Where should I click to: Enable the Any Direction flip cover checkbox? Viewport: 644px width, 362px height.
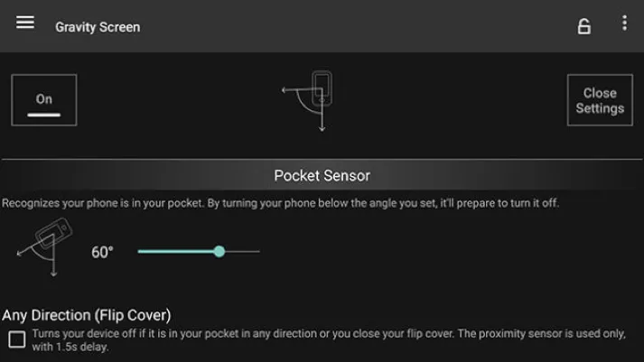point(17,339)
